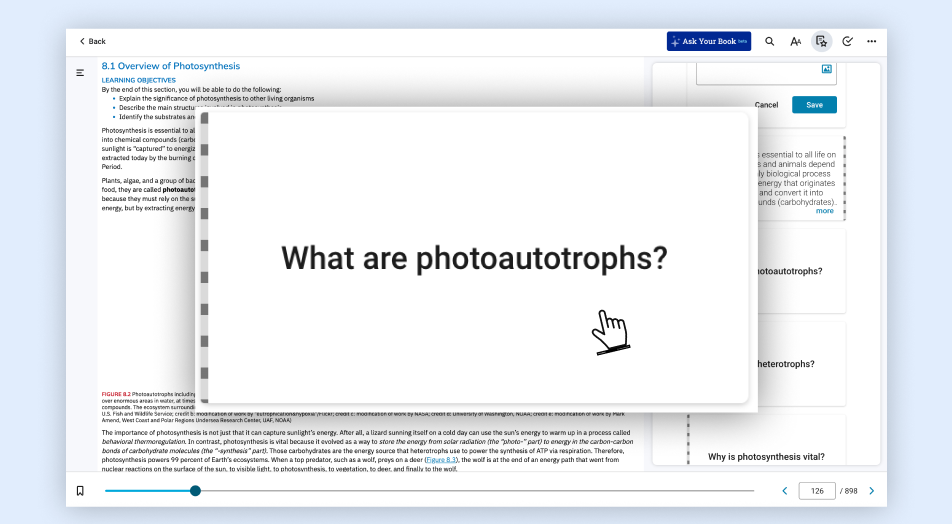This screenshot has height=524, width=952.
Task: Open the search magnifier icon
Action: click(769, 41)
